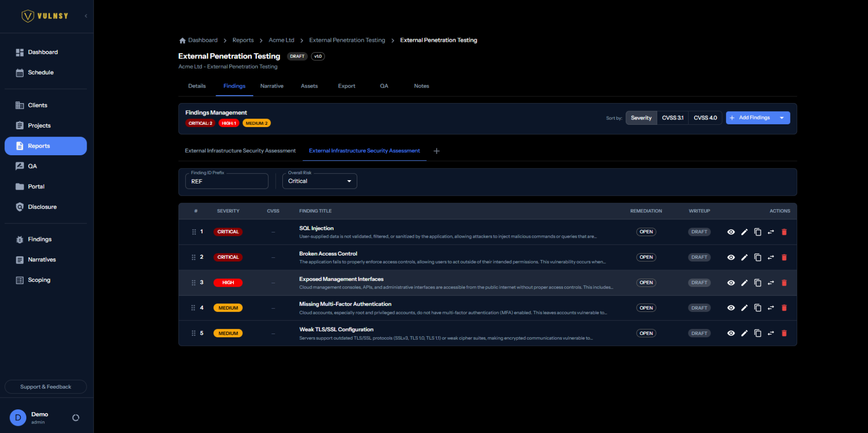Screen dimensions: 868x433
Task: Open Support & Feedback
Action: click(45, 387)
